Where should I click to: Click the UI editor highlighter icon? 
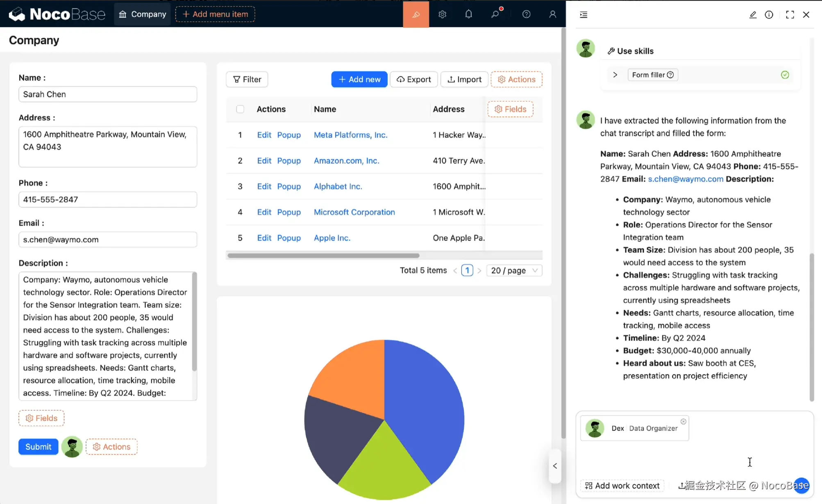(416, 14)
